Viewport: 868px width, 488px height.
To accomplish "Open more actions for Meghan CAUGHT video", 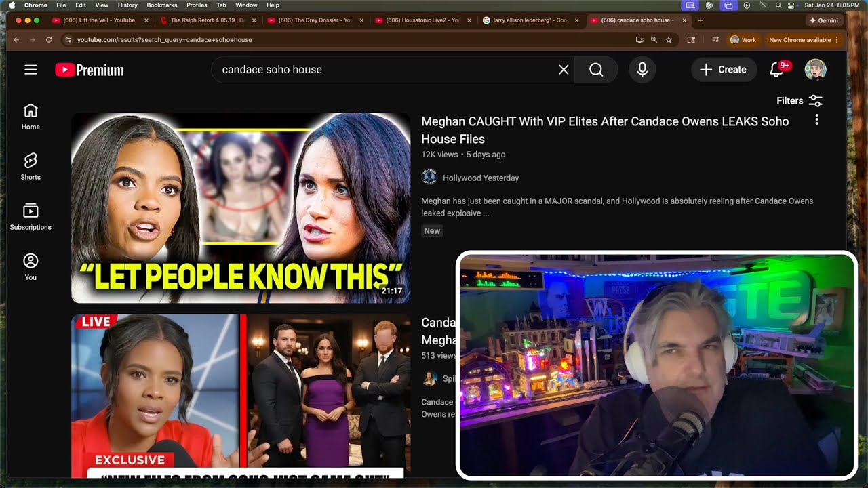I will point(816,119).
